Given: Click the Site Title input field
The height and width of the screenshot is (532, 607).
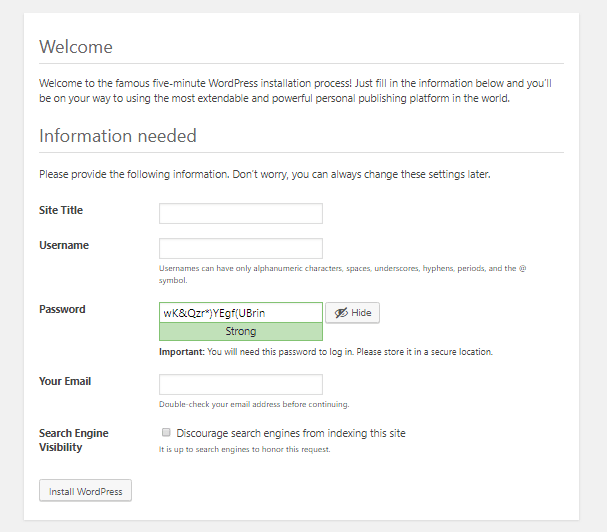Looking at the screenshot, I should [240, 213].
